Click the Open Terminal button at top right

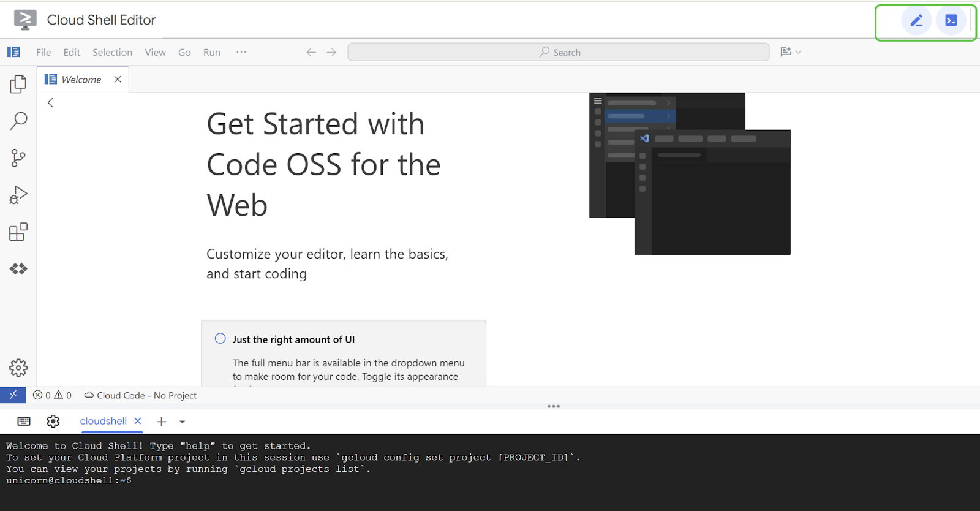tap(951, 21)
